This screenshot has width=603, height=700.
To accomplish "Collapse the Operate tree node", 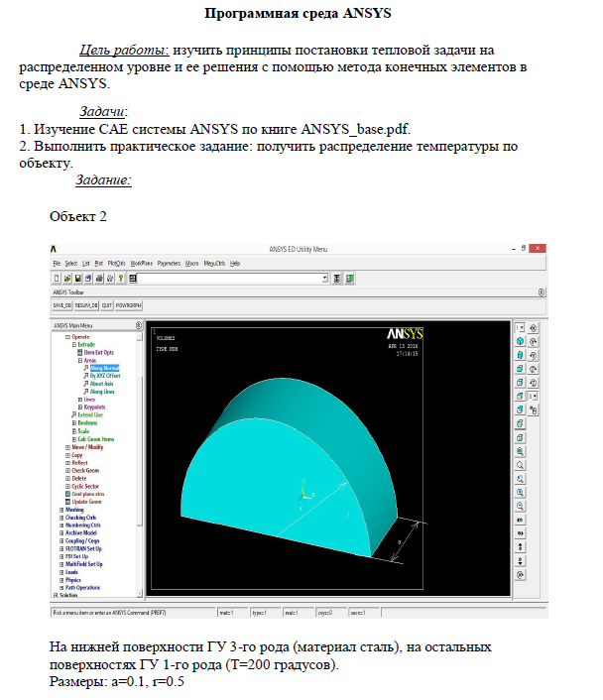I will tap(67, 337).
